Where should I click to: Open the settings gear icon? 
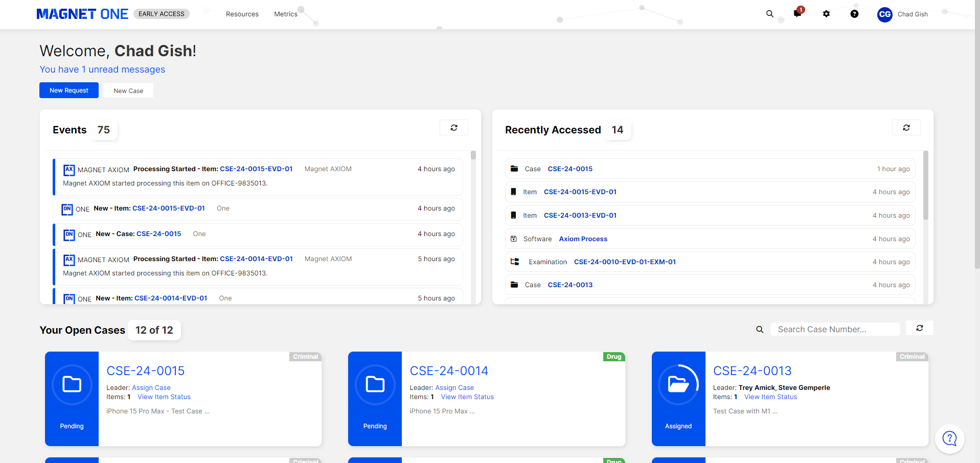tap(826, 14)
